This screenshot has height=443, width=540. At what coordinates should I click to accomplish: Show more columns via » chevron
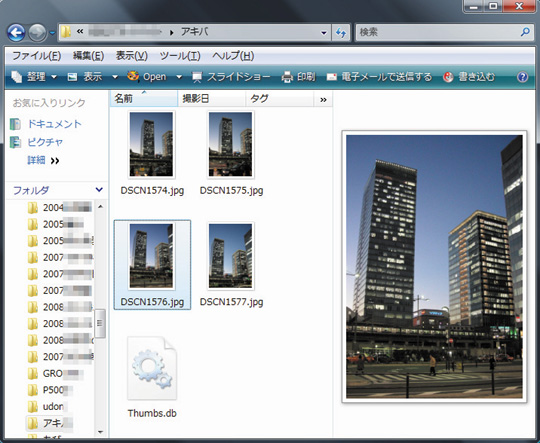323,99
